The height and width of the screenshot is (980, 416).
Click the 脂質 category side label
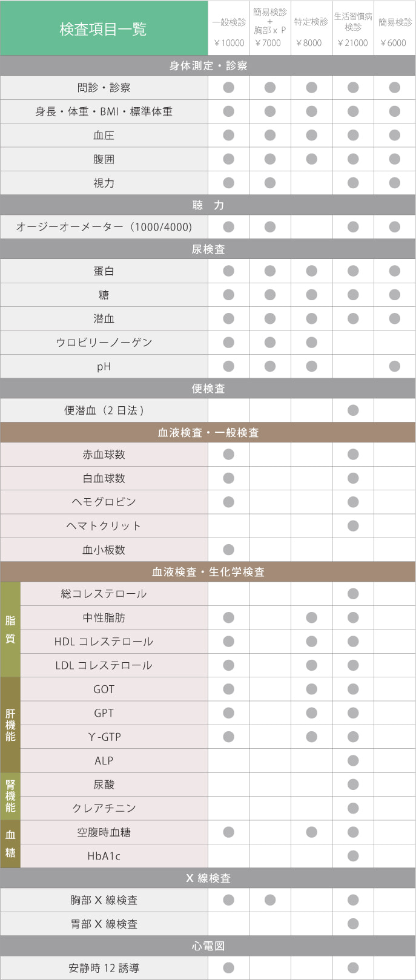(10, 630)
